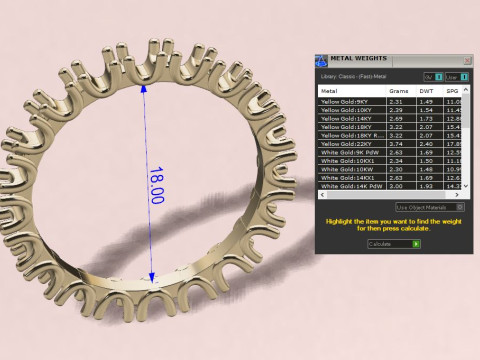
Task: Select the White Gold:9K PdW row
Action: coord(390,152)
